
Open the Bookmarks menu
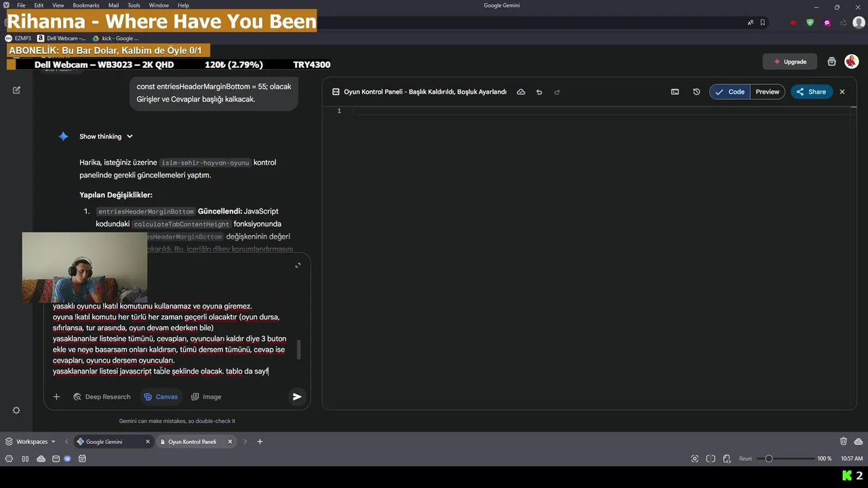86,5
